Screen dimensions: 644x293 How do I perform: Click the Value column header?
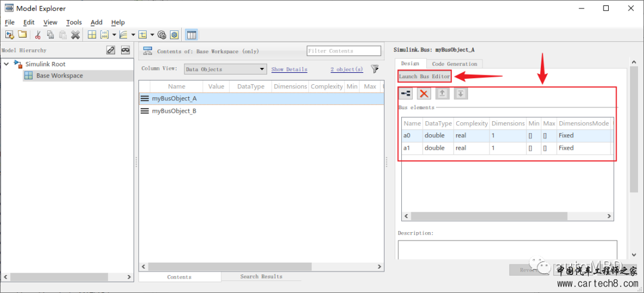click(x=216, y=87)
